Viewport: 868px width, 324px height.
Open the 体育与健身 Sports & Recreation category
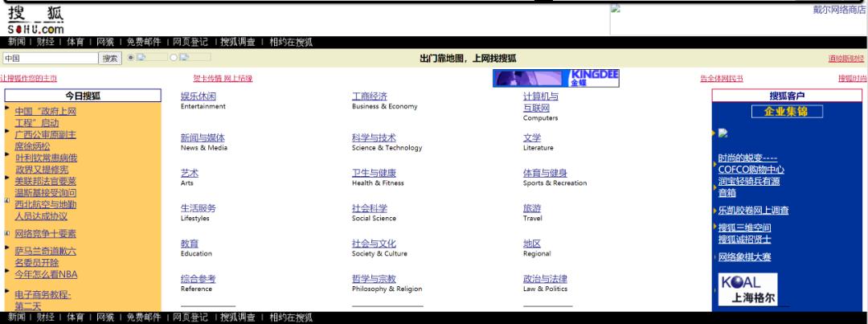click(545, 174)
